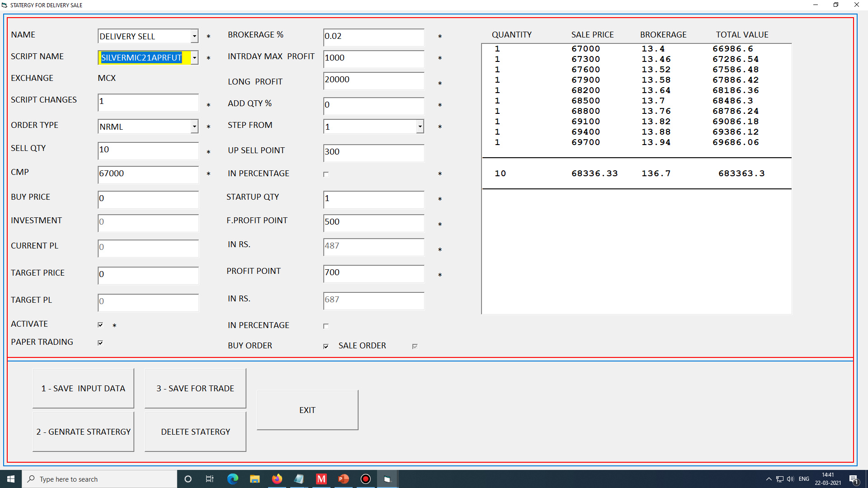Click the 1 - SAVE INPUT DATA button
Image resolution: width=868 pixels, height=488 pixels.
(83, 389)
